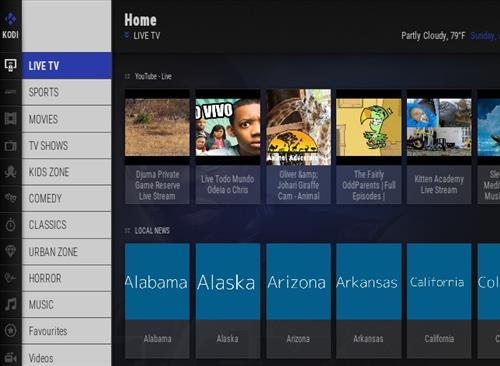
Task: Go to the HORROR category
Action: coord(67,278)
